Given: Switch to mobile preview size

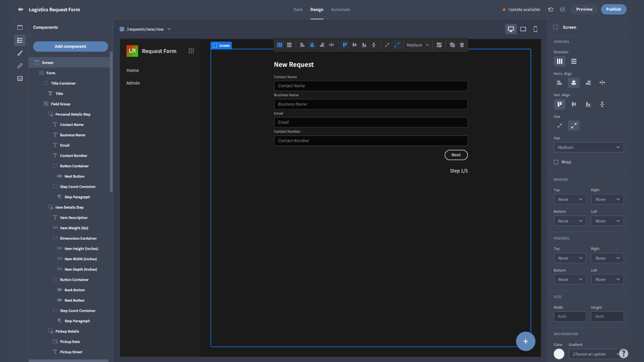Looking at the screenshot, I should click(535, 29).
